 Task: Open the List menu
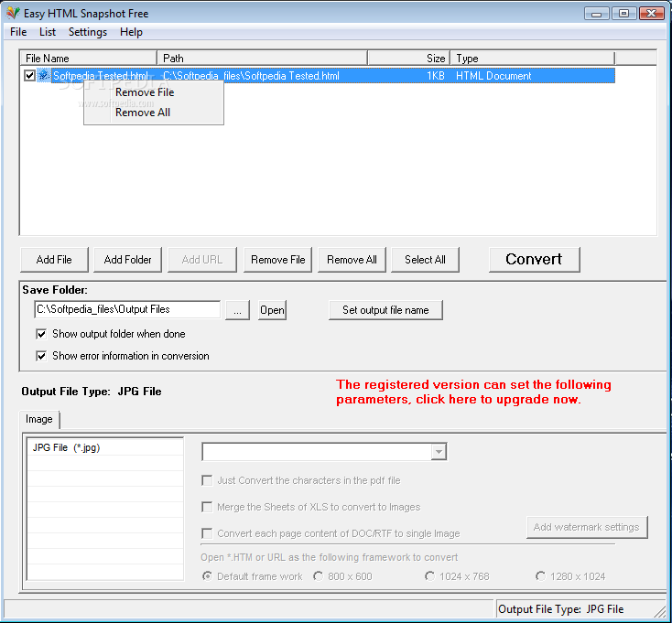pos(48,32)
